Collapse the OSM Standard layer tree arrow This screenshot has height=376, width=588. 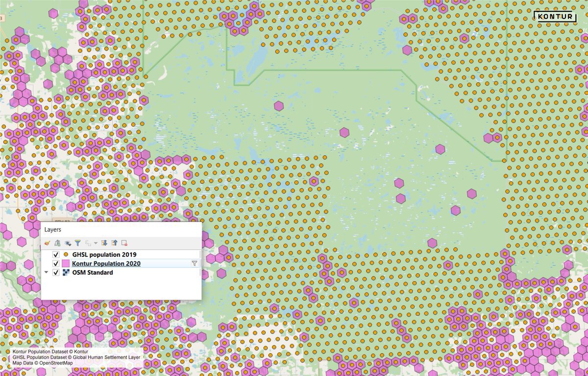pos(47,272)
